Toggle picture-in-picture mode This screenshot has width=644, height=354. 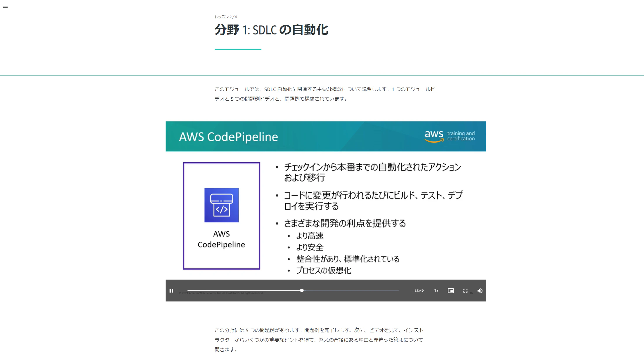451,291
